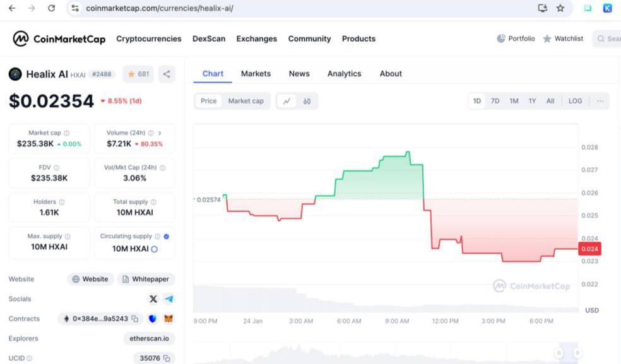This screenshot has height=364, width=621.
Task: Show Volume (24h) info icon
Action: [x=151, y=133]
